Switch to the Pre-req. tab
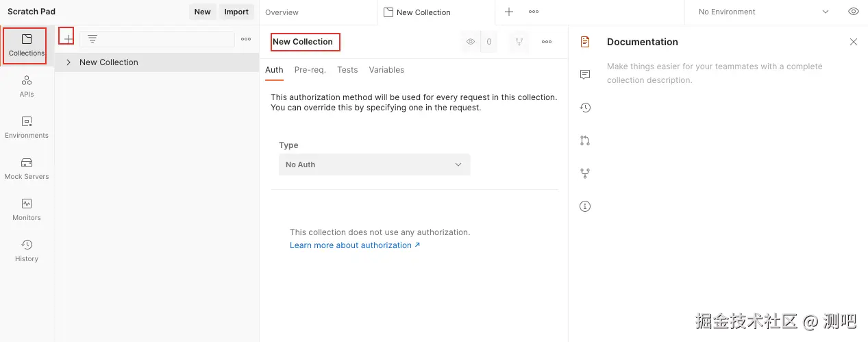868x342 pixels. pyautogui.click(x=310, y=70)
